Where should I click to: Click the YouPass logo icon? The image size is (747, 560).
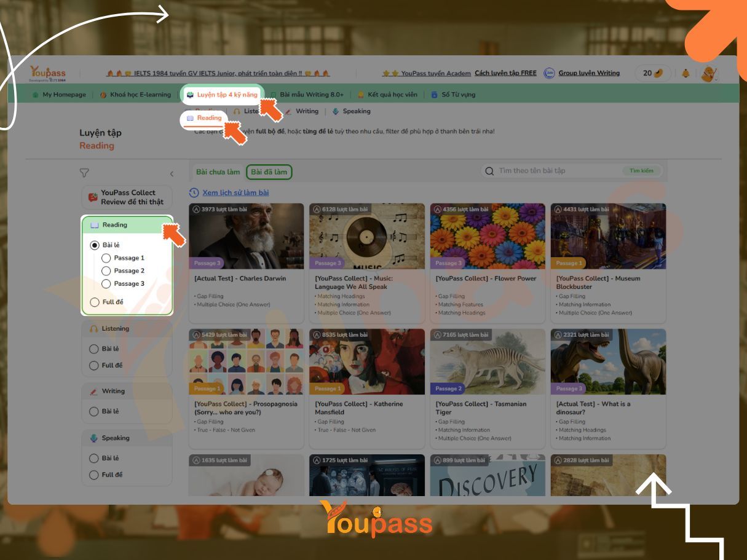click(x=47, y=74)
